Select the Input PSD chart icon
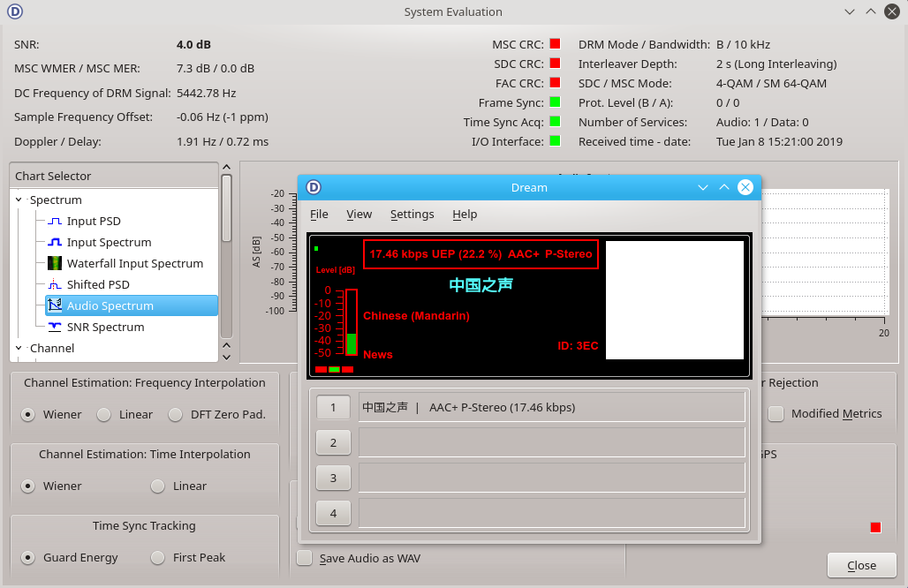 tap(55, 221)
